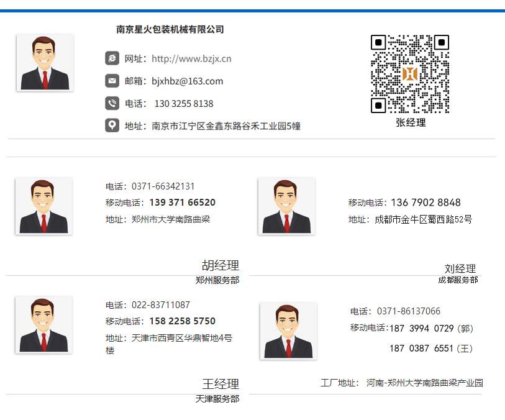Click the 成都服务部 label

tap(458, 280)
